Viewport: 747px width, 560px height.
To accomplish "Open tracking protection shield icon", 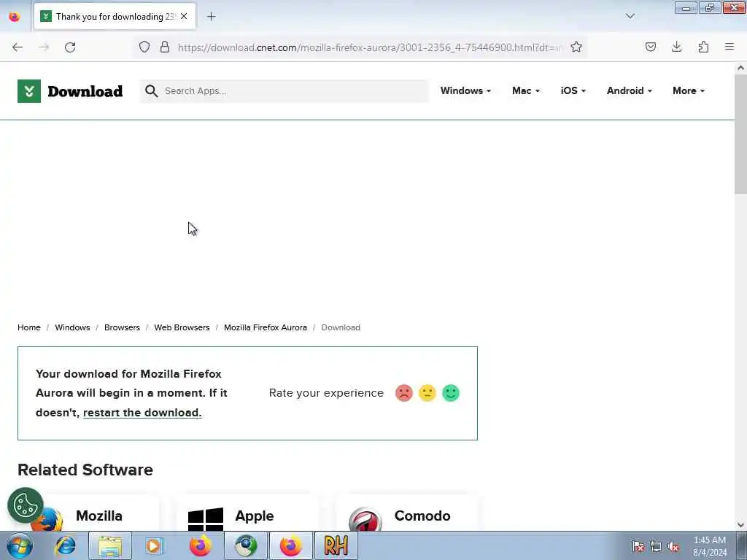I will pyautogui.click(x=144, y=47).
